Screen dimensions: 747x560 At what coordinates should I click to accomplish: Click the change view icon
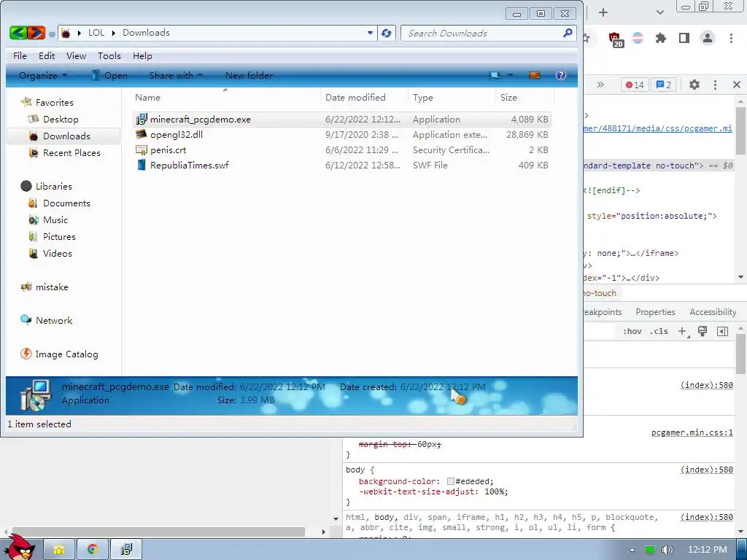[495, 75]
